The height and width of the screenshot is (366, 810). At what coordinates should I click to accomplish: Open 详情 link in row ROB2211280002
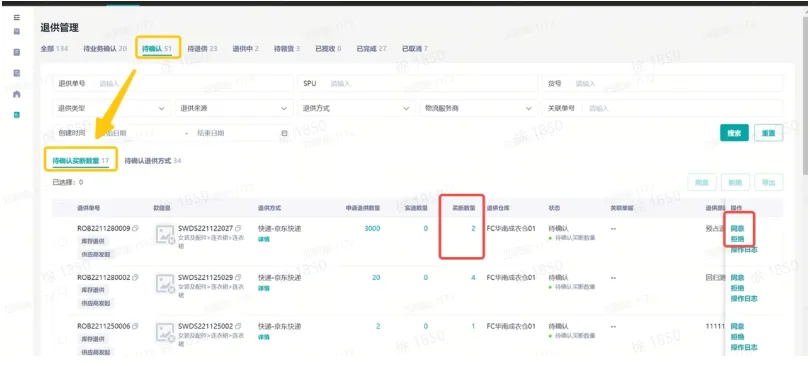264,288
